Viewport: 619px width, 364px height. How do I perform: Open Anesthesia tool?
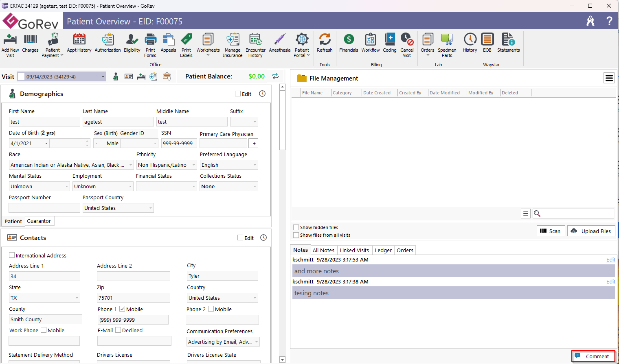(280, 43)
